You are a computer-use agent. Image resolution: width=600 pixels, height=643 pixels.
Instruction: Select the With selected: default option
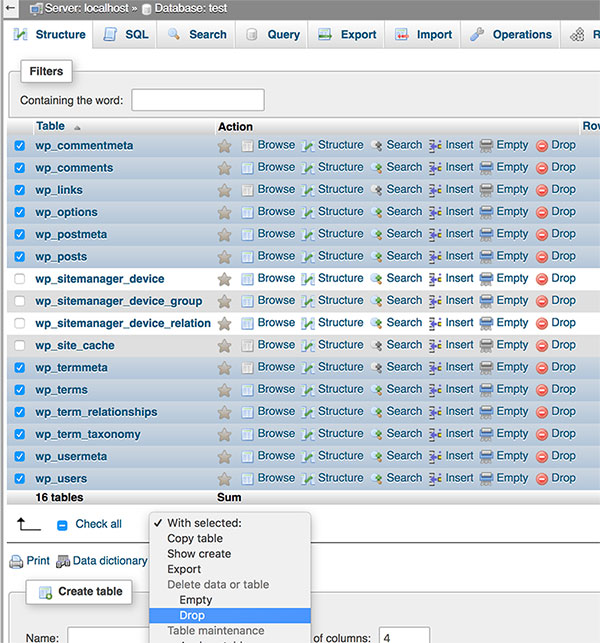pyautogui.click(x=230, y=523)
